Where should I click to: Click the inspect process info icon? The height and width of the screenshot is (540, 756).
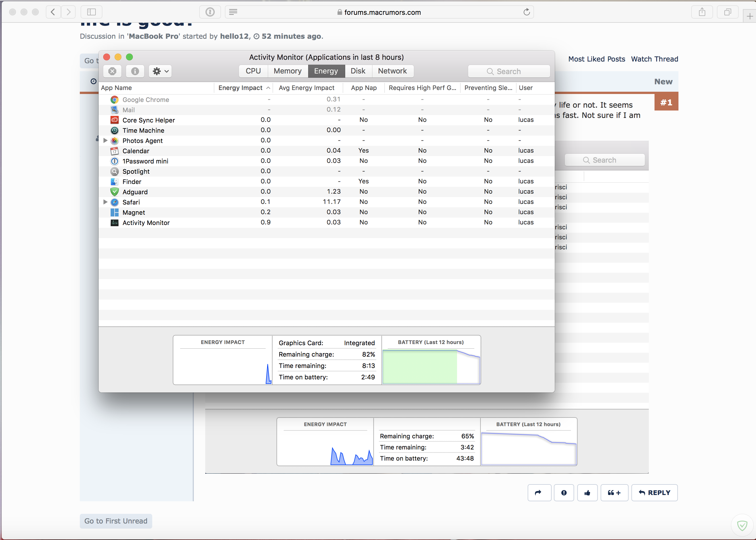pyautogui.click(x=135, y=71)
